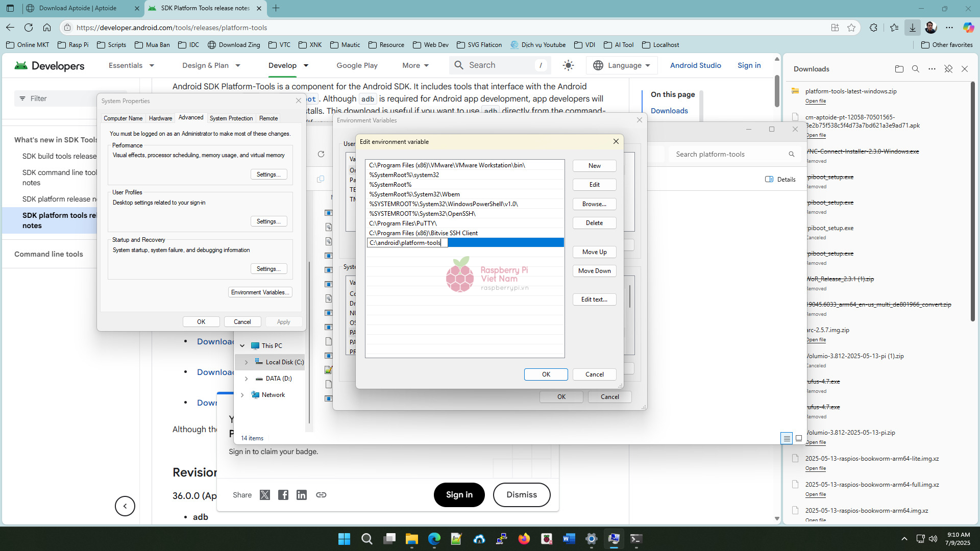
Task: Click the developer site Search field
Action: tap(499, 65)
